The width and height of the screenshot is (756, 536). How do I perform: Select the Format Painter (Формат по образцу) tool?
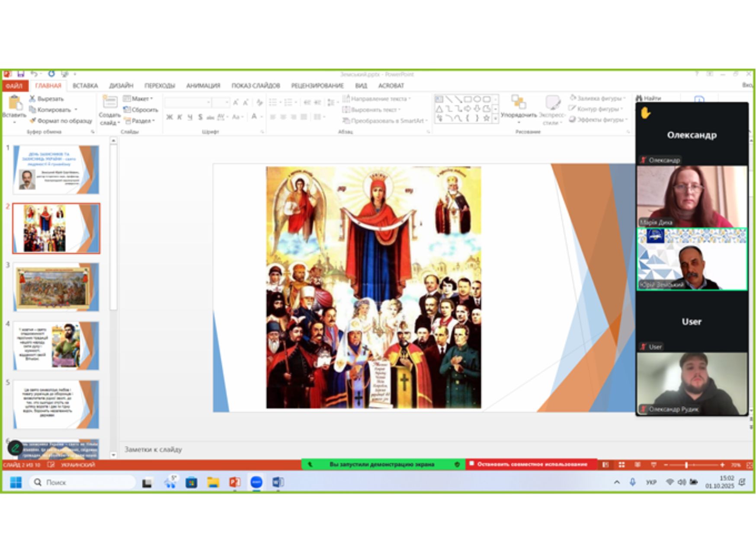coord(32,121)
